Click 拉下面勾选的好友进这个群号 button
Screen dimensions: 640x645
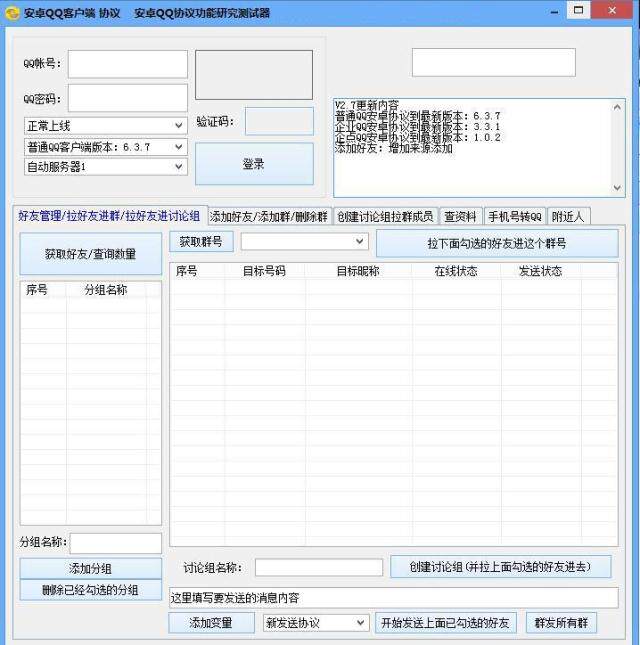497,244
